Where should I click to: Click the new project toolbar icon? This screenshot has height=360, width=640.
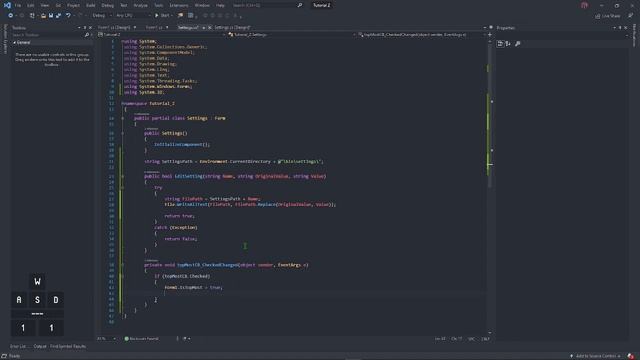pyautogui.click(x=32, y=16)
